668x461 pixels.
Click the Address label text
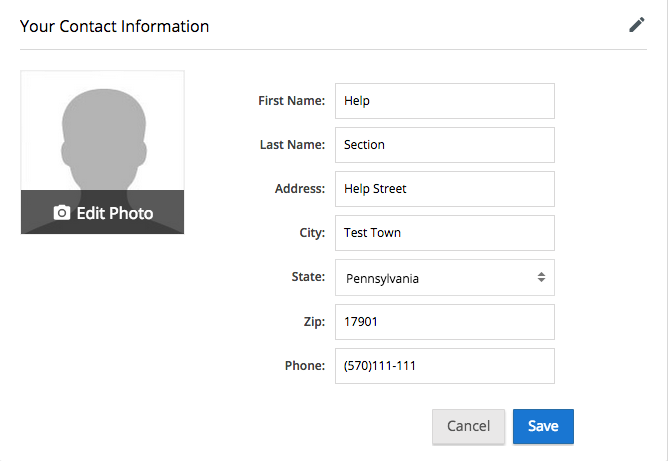pos(299,189)
